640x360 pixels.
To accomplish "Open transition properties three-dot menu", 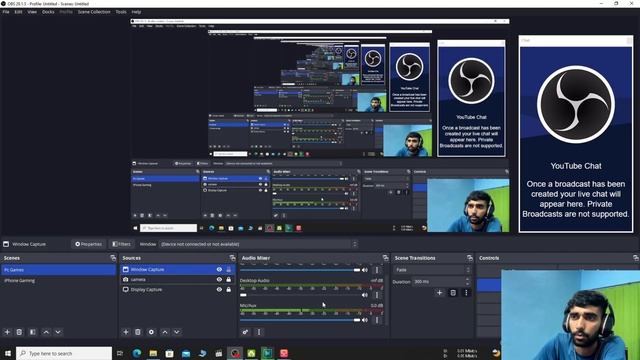I will pyautogui.click(x=466, y=293).
